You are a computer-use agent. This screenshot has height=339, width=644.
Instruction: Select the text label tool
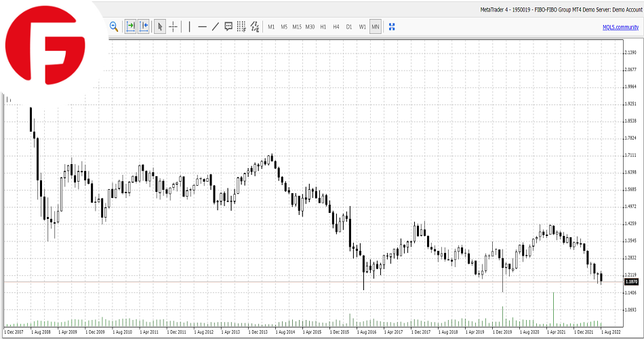coord(228,26)
